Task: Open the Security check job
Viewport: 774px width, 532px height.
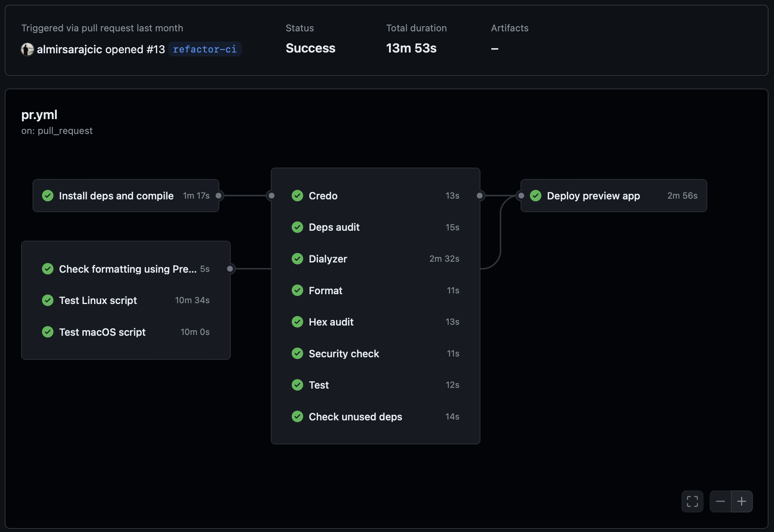Action: [344, 354]
